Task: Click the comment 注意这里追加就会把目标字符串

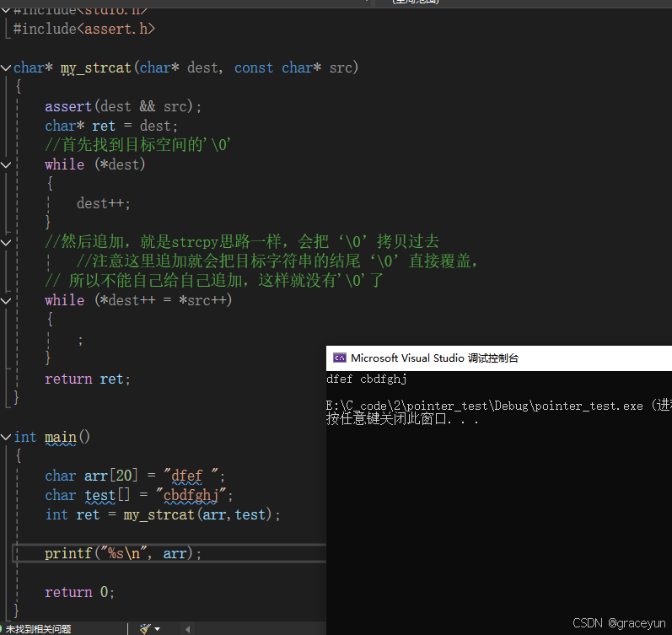Action: (277, 261)
